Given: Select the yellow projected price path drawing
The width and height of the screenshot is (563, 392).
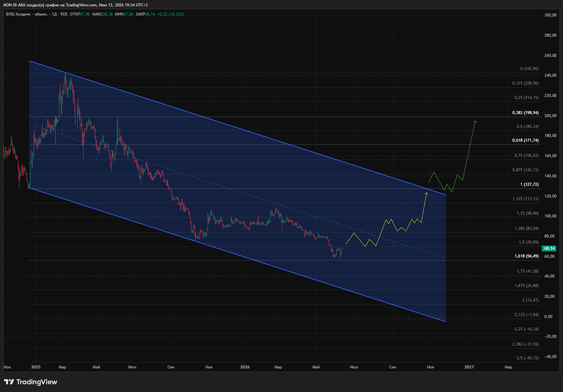Looking at the screenshot, I should (x=382, y=232).
